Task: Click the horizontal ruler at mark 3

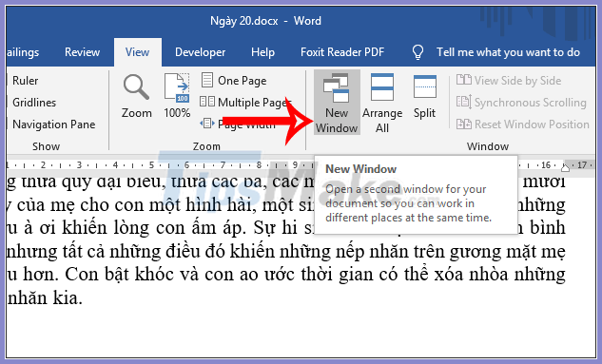Action: pyautogui.click(x=79, y=165)
